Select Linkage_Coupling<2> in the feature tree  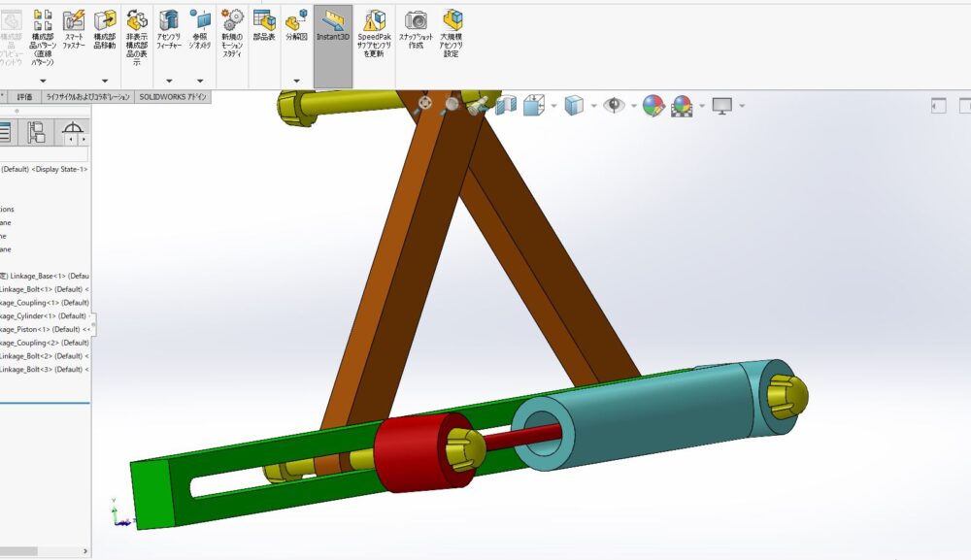(45, 343)
